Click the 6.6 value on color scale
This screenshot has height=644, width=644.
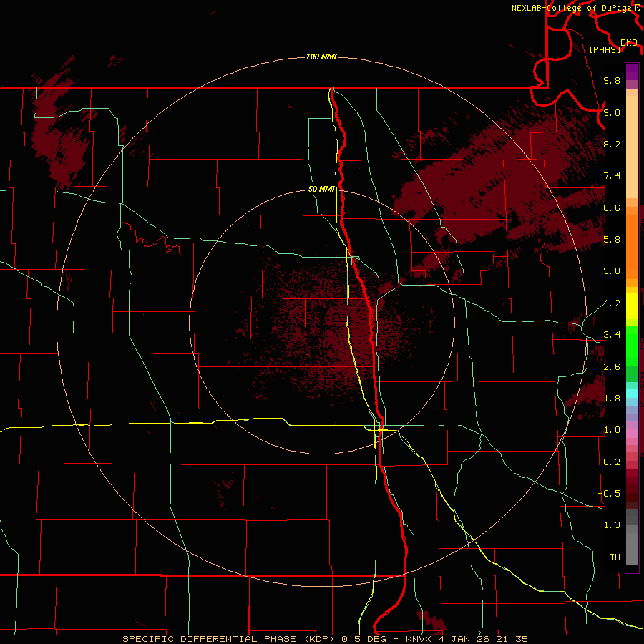click(x=612, y=208)
